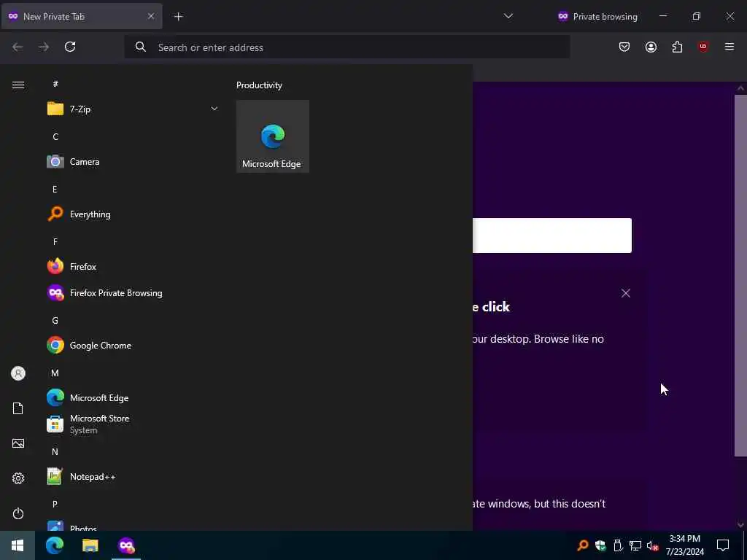
Task: Click the Windows Start button
Action: click(x=18, y=545)
